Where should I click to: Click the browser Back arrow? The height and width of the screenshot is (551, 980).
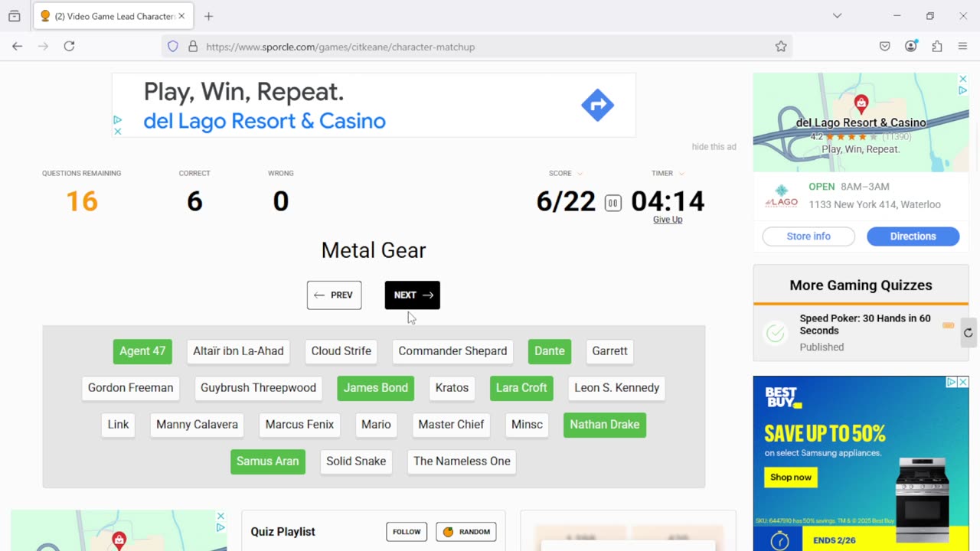coord(17,47)
